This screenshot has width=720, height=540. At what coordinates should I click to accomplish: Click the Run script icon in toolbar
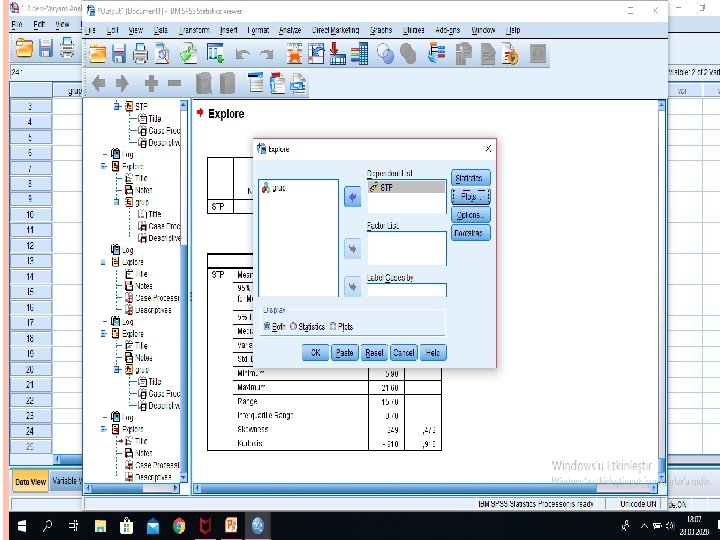(x=510, y=53)
